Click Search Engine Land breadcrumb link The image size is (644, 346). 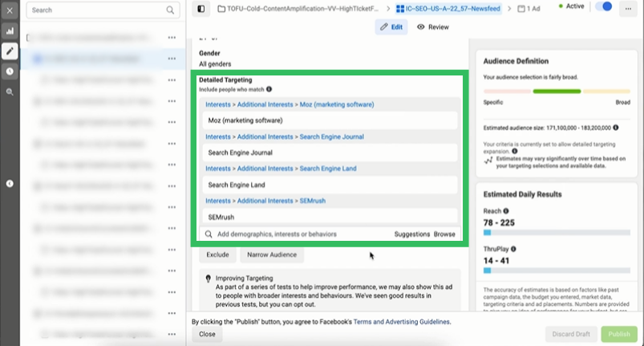(x=328, y=169)
